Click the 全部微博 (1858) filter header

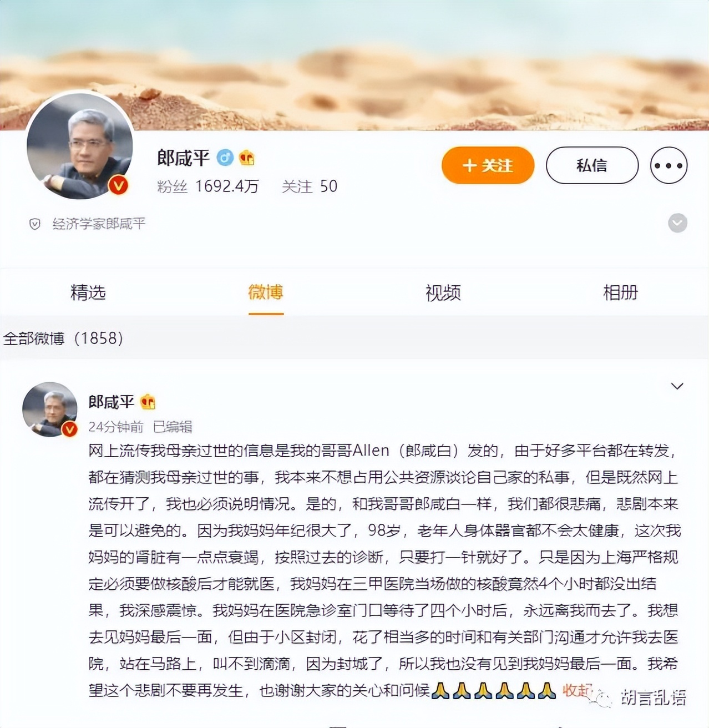(63, 338)
